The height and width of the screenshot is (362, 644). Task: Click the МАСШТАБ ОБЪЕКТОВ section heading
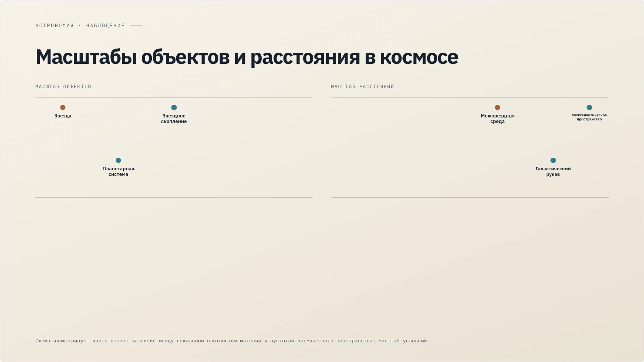pos(63,87)
